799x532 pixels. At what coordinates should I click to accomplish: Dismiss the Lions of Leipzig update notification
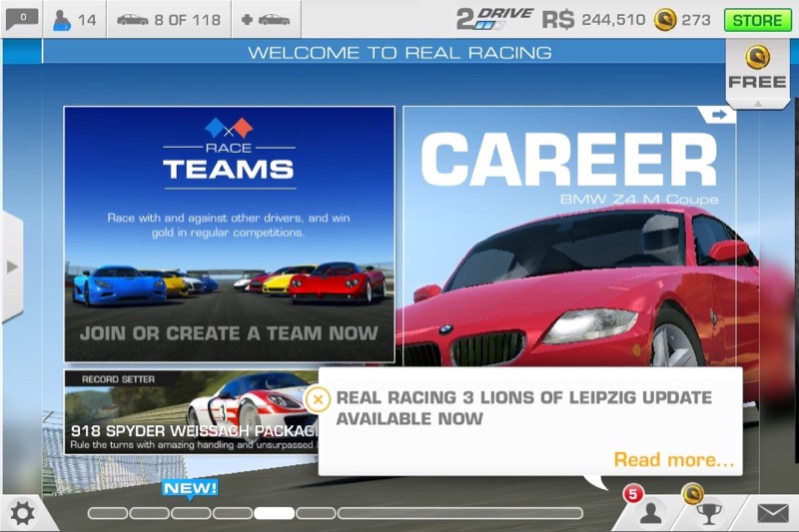point(318,399)
